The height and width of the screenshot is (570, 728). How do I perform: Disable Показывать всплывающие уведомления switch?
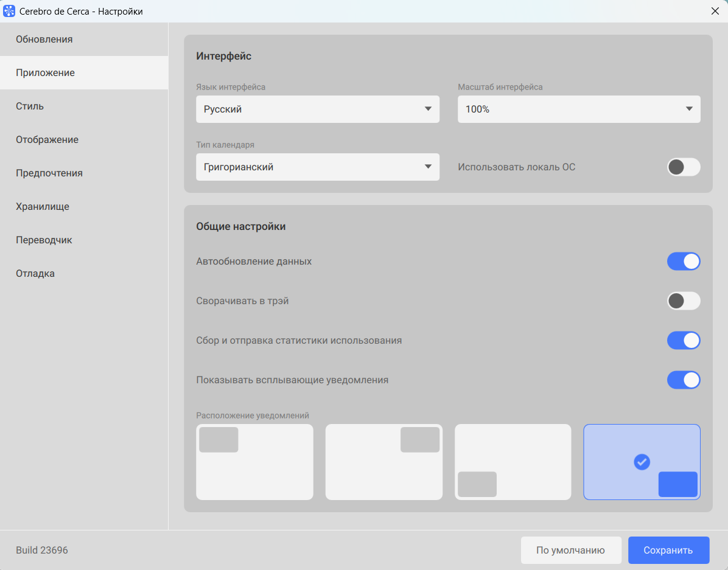[684, 380]
